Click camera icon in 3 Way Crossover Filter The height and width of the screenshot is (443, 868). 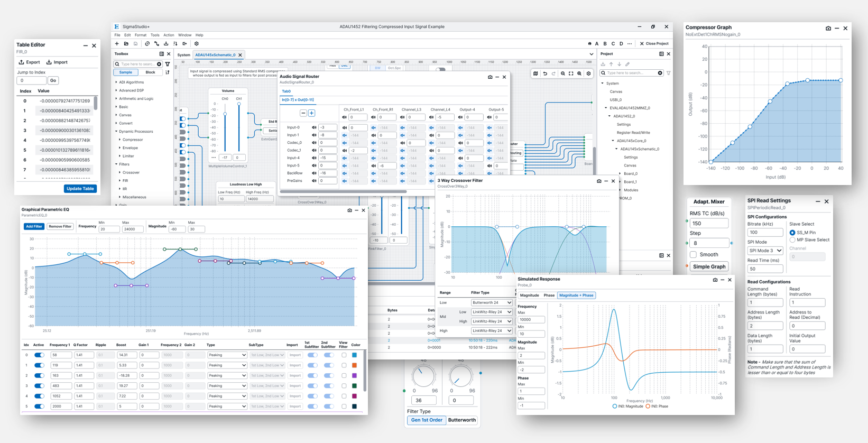tap(599, 181)
